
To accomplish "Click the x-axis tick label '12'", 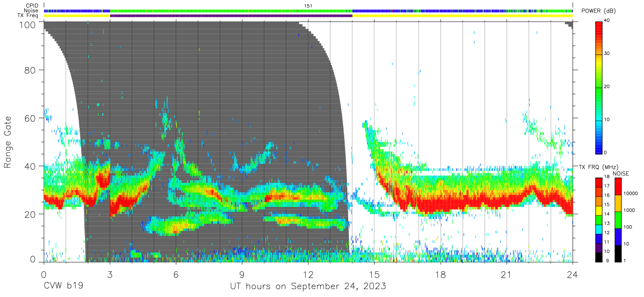I will pos(308,275).
